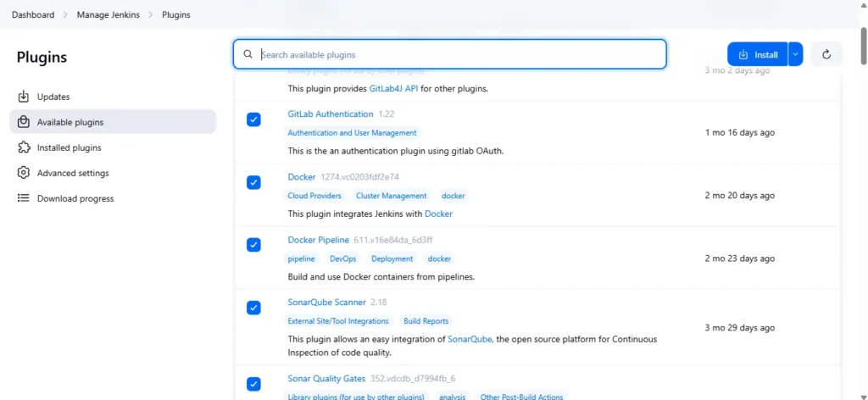Deselect the Docker Pipeline plugin checkbox

253,245
